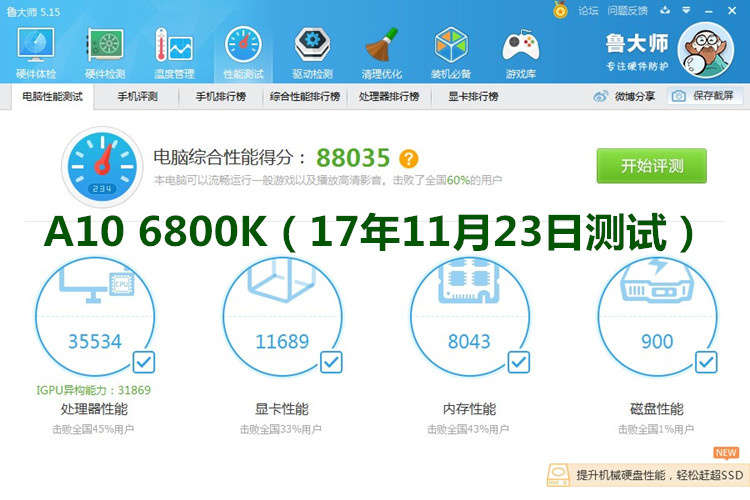Click the gold medal icon in title bar
The image size is (750, 500).
[x=560, y=10]
